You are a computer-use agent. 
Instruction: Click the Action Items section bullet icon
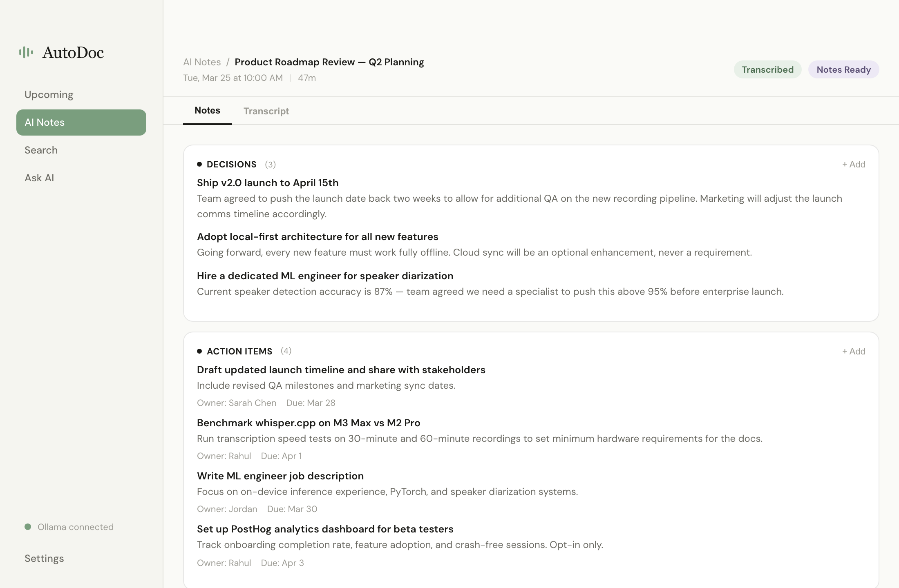tap(200, 351)
